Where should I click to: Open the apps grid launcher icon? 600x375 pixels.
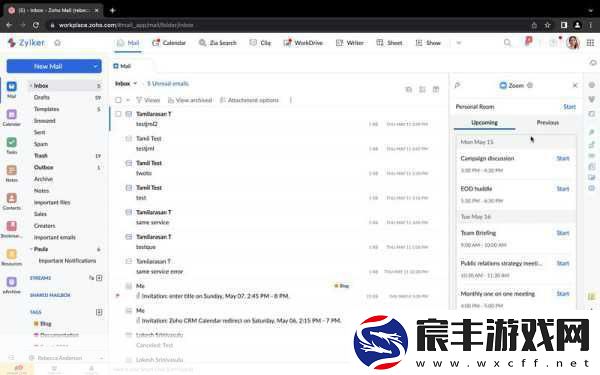point(590,42)
